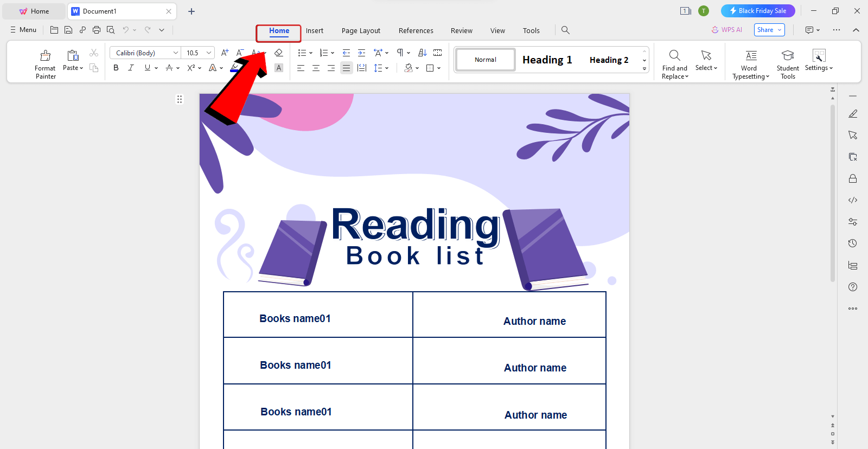
Task: Toggle character shading A icon
Action: click(279, 68)
